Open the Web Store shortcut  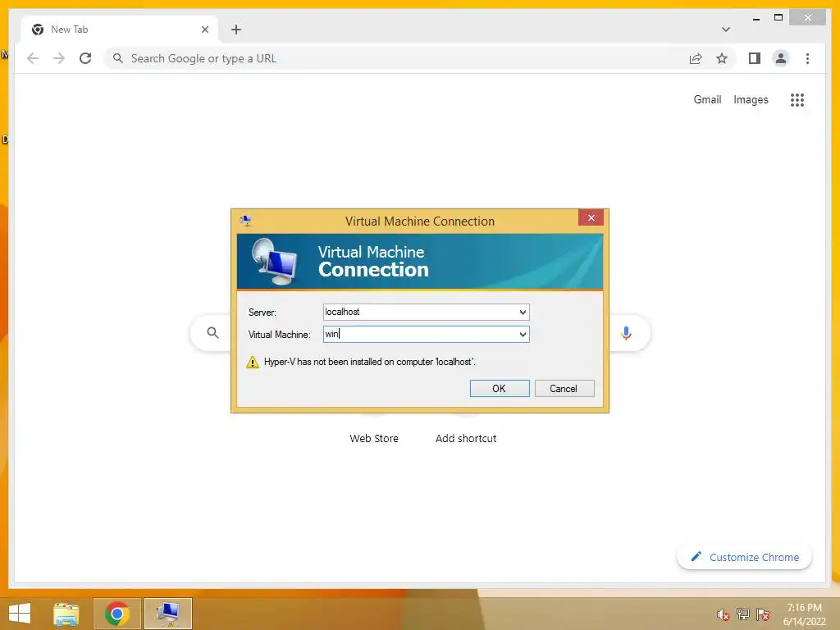click(374, 438)
